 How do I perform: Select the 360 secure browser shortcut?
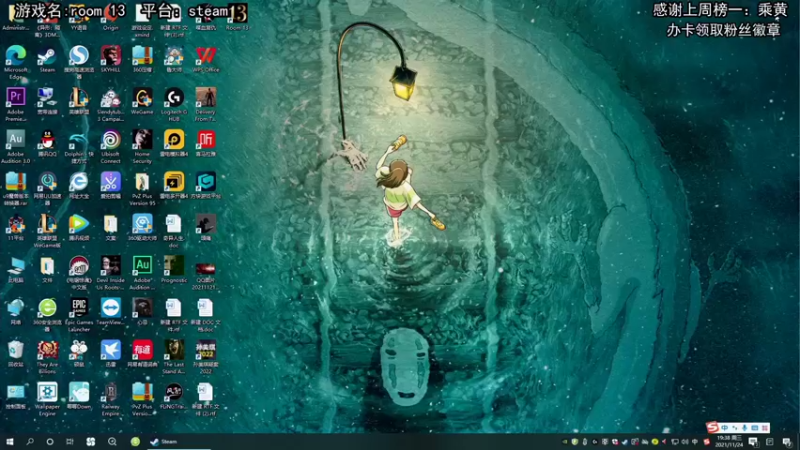47,310
